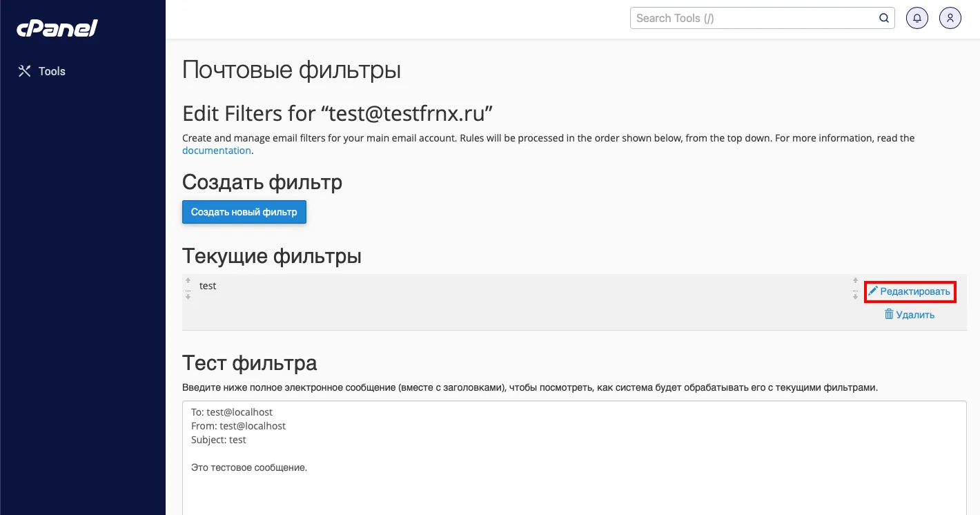The height and width of the screenshot is (515, 980).
Task: Click the Удалить link text
Action: (x=915, y=315)
